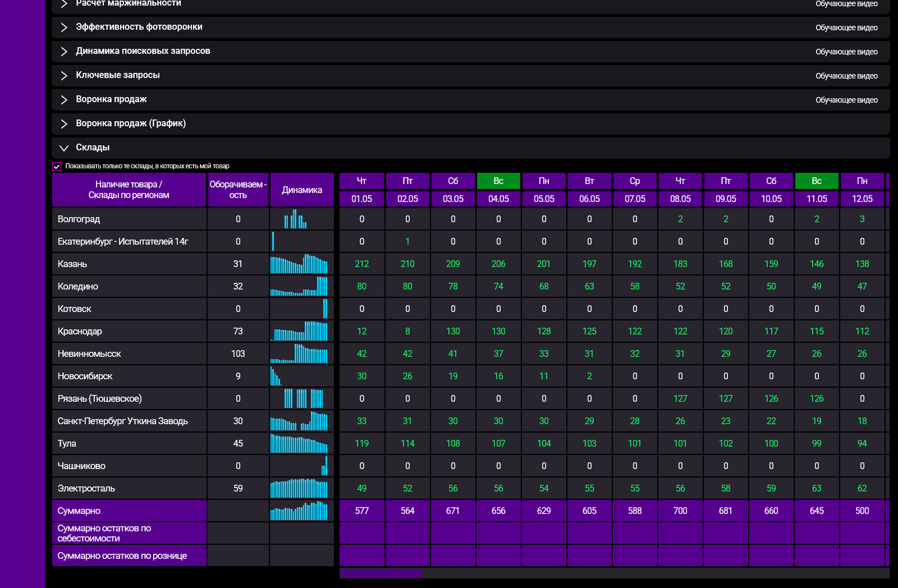
Task: Open Обучающее видео link for Динамика поисковых запросов
Action: (846, 52)
